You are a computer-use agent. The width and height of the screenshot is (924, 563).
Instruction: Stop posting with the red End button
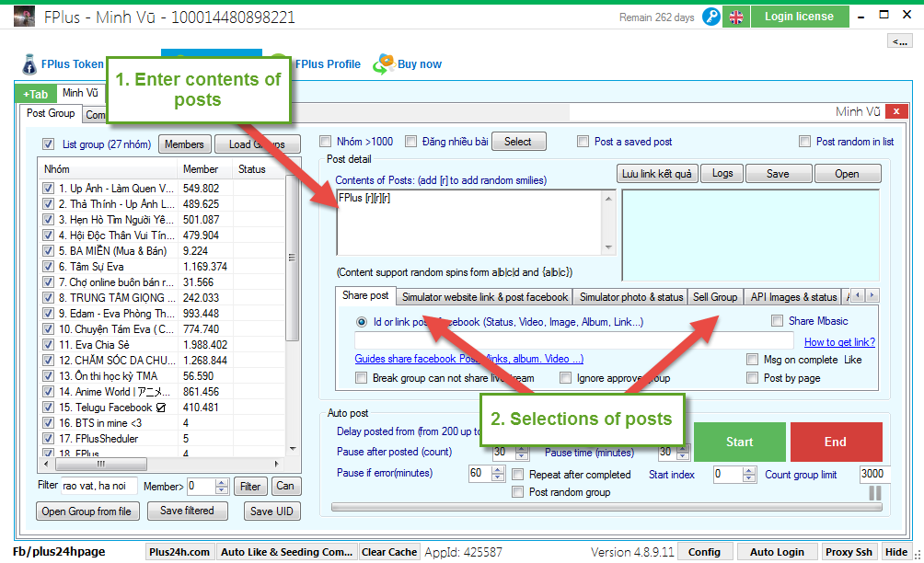pos(836,442)
